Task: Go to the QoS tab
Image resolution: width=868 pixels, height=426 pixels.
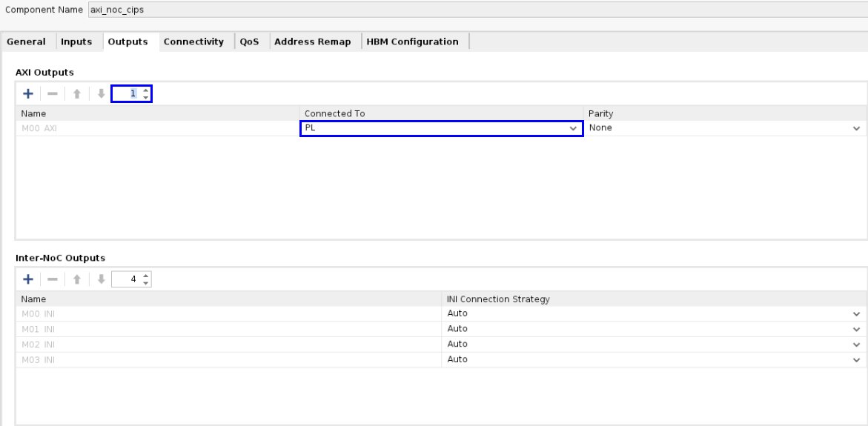Action: point(249,42)
